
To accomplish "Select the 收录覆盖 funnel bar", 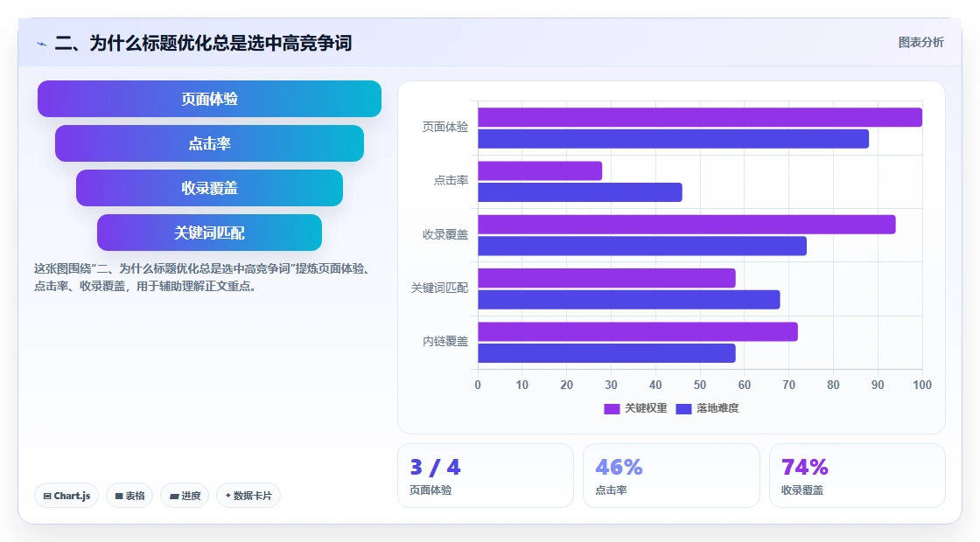I will [x=209, y=188].
